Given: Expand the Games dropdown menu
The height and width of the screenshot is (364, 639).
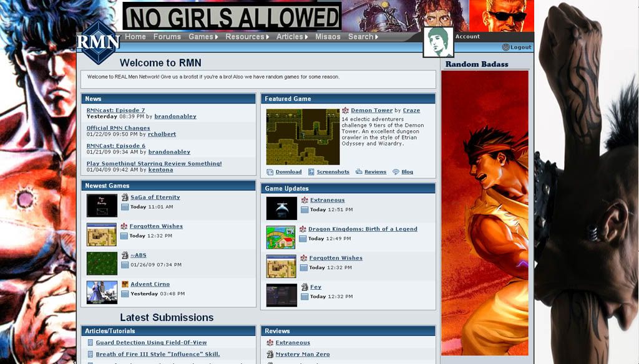Looking at the screenshot, I should [203, 37].
